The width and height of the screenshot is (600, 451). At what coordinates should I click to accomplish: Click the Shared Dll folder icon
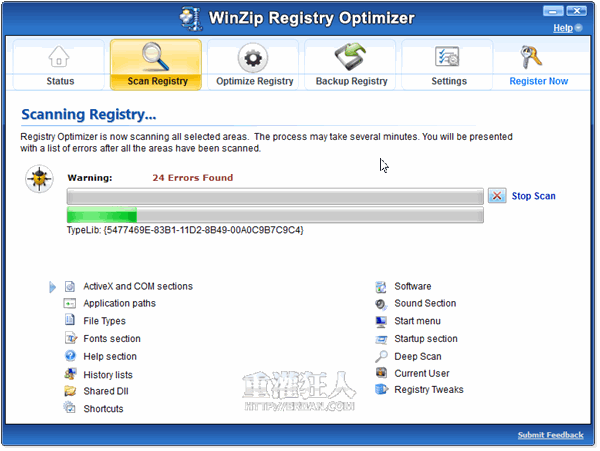coord(70,391)
